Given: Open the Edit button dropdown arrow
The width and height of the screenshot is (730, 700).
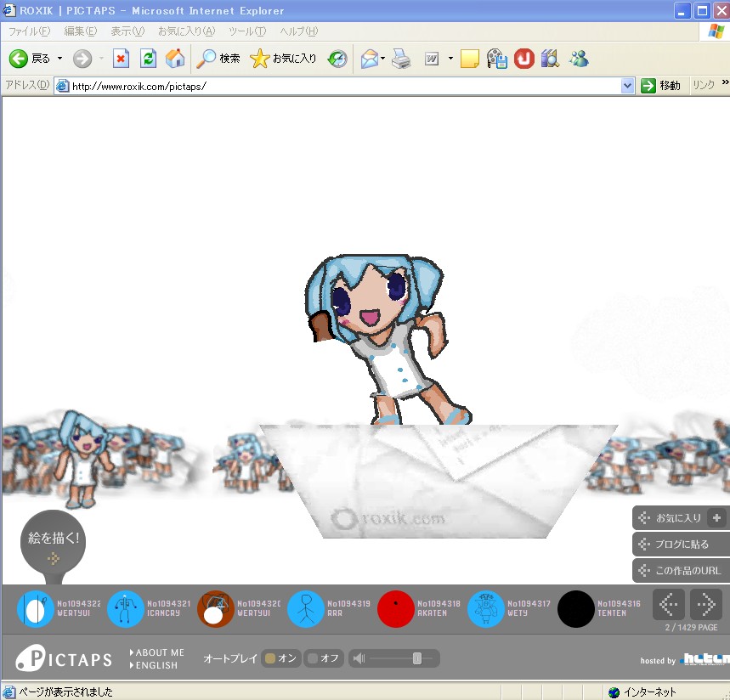Looking at the screenshot, I should click(450, 59).
